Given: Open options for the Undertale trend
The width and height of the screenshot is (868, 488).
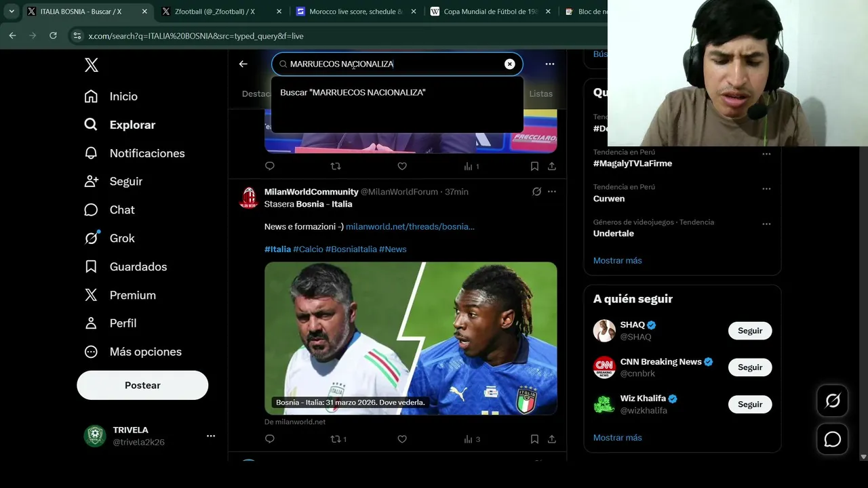Looking at the screenshot, I should pos(766,224).
